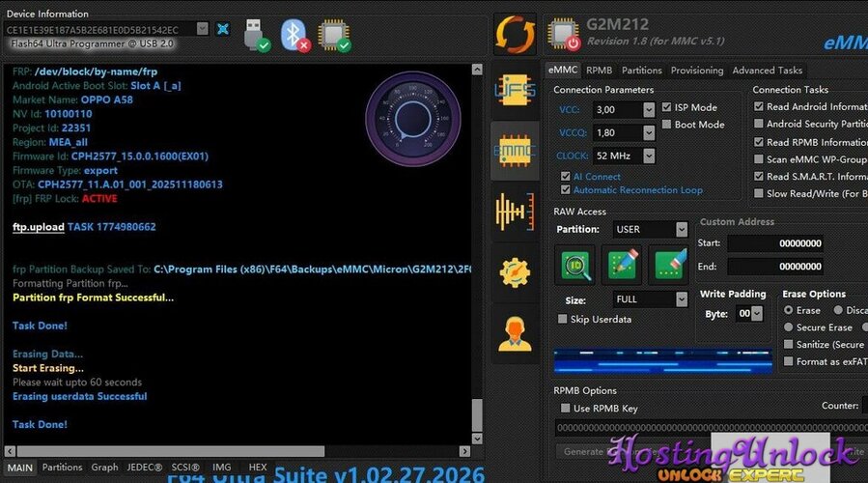Click the USB connection status icon
This screenshot has width=868, height=483.
(256, 33)
